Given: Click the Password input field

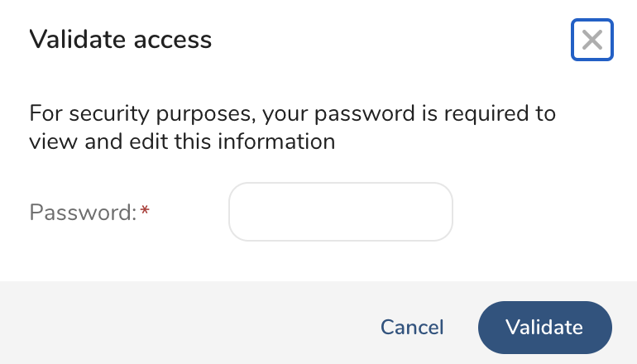Looking at the screenshot, I should pos(340,213).
